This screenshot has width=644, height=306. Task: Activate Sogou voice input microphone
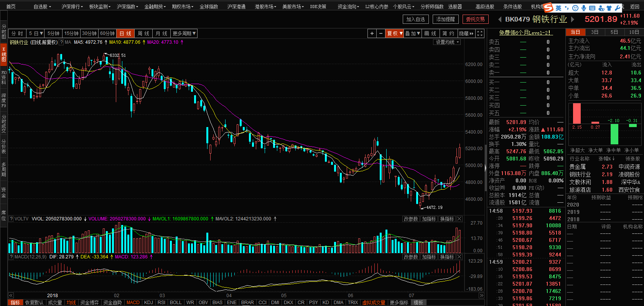point(583,8)
